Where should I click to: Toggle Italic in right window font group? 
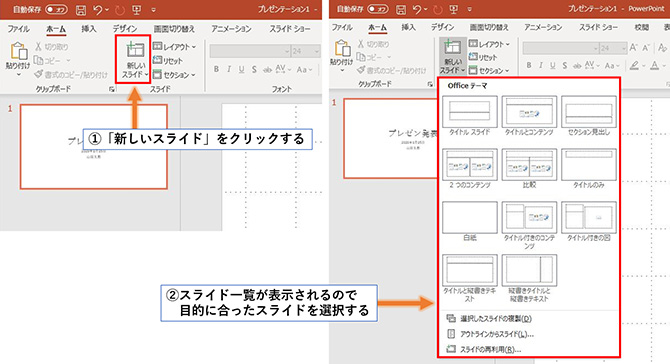tap(541, 65)
